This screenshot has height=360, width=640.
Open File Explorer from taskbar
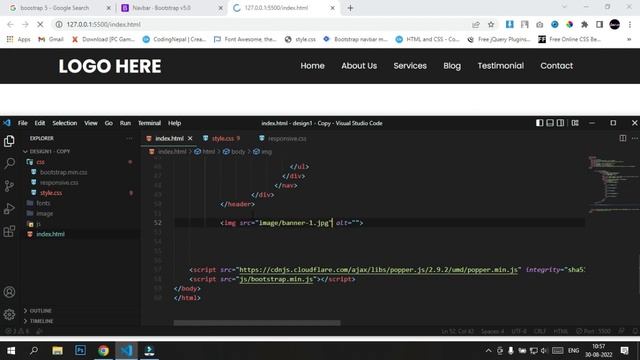click(57, 350)
